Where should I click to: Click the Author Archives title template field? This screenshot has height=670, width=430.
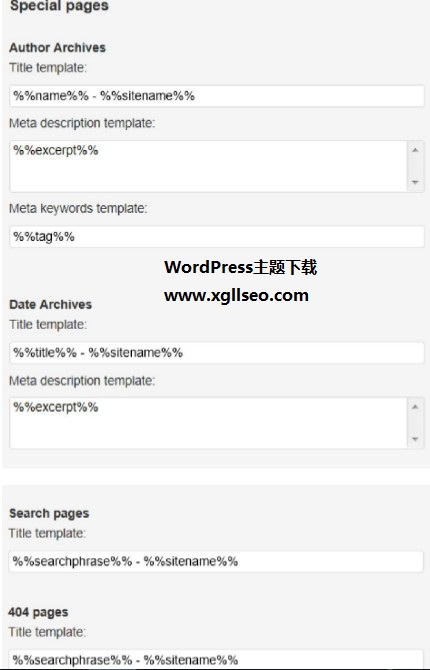click(x=217, y=96)
